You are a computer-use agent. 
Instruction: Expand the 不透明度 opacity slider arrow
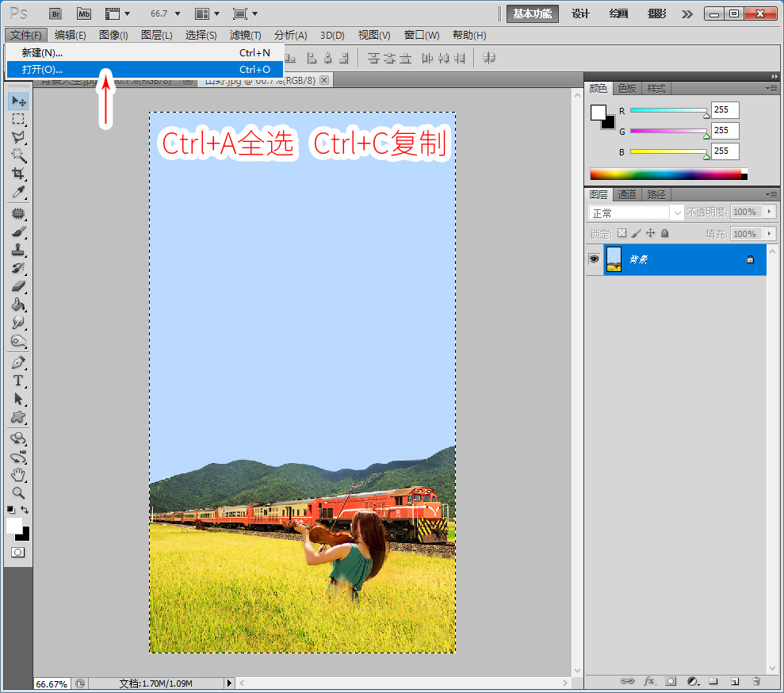(x=770, y=212)
